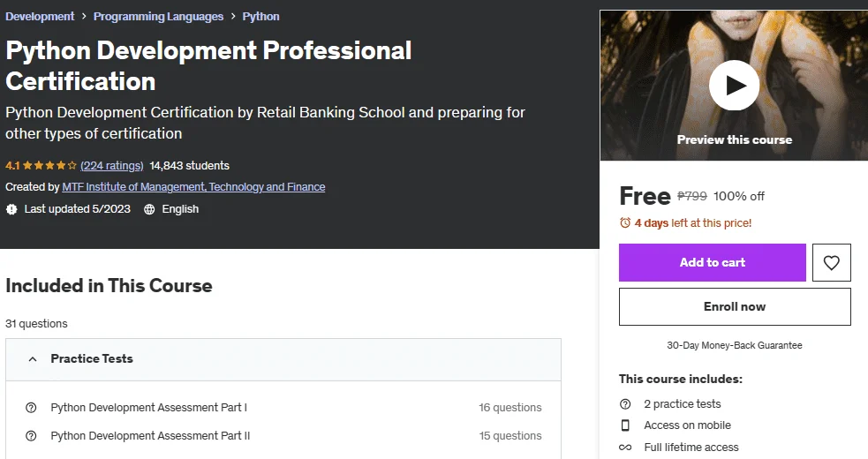The image size is (868, 459).
Task: Go to the Python breadcrumb category
Action: coord(260,17)
